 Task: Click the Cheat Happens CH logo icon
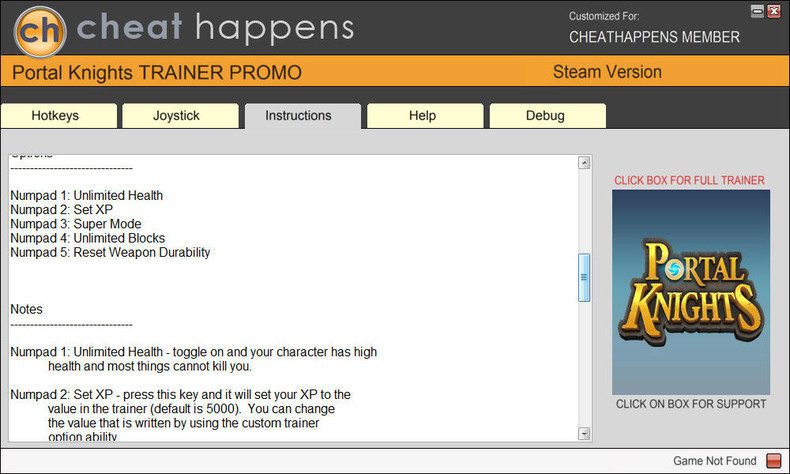(40, 31)
